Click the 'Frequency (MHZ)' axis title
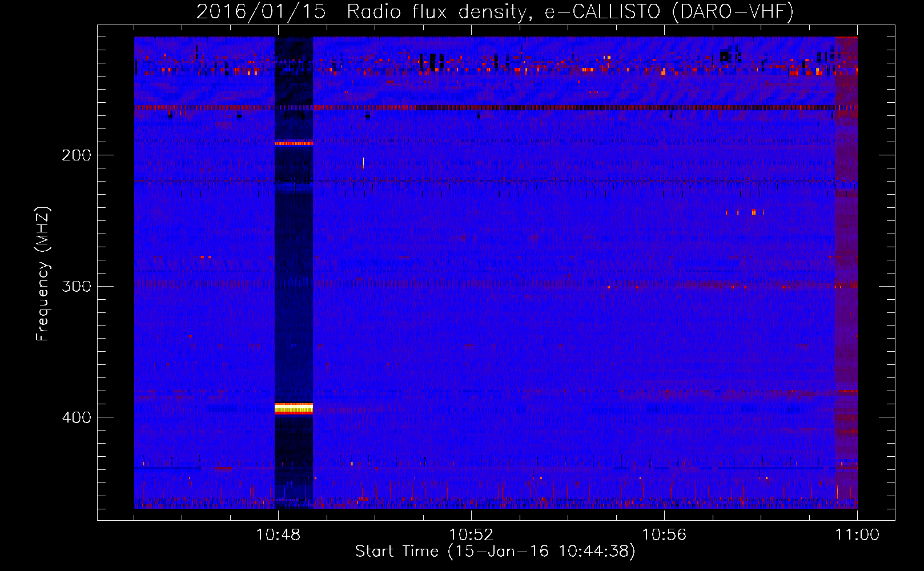Screen dimensions: 924x571 [x=43, y=274]
